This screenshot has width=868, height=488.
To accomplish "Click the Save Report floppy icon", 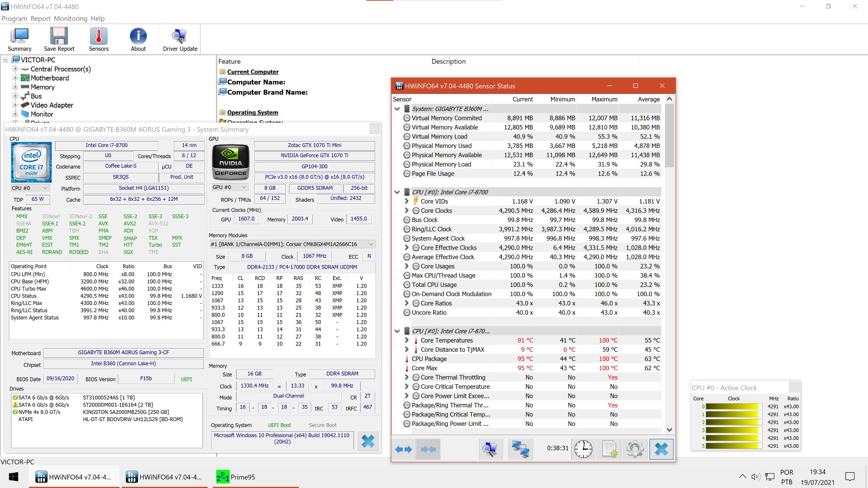I will [x=59, y=39].
